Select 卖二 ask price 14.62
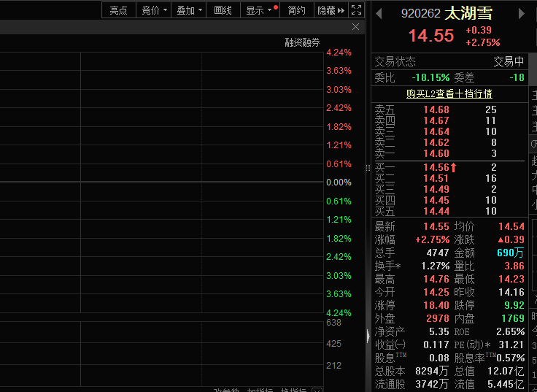The height and width of the screenshot is (392, 537). pyautogui.click(x=436, y=142)
